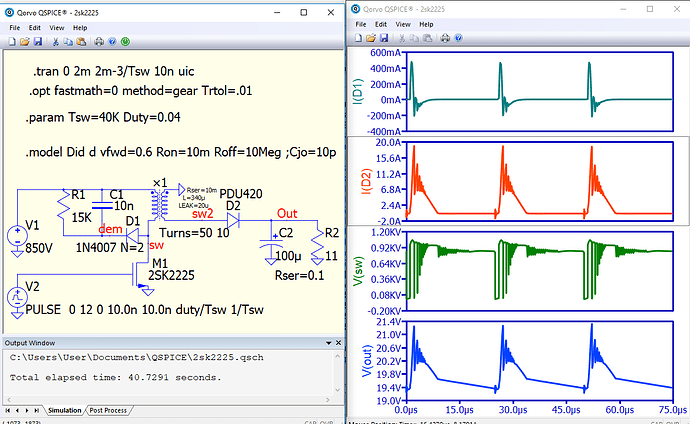The image size is (690, 424).
Task: Click Cut scissors icon in schematic toolbar
Action: coord(54,42)
